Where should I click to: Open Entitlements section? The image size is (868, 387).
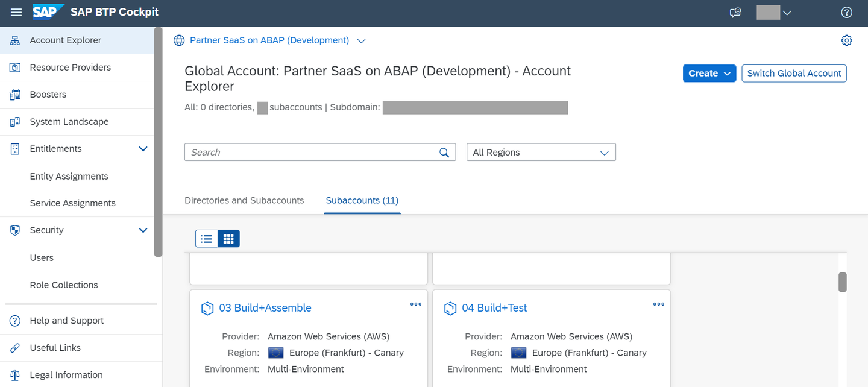(55, 149)
